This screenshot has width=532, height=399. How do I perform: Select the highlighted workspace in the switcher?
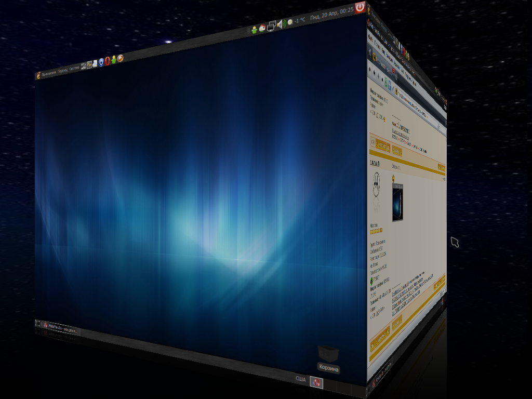pos(316,382)
